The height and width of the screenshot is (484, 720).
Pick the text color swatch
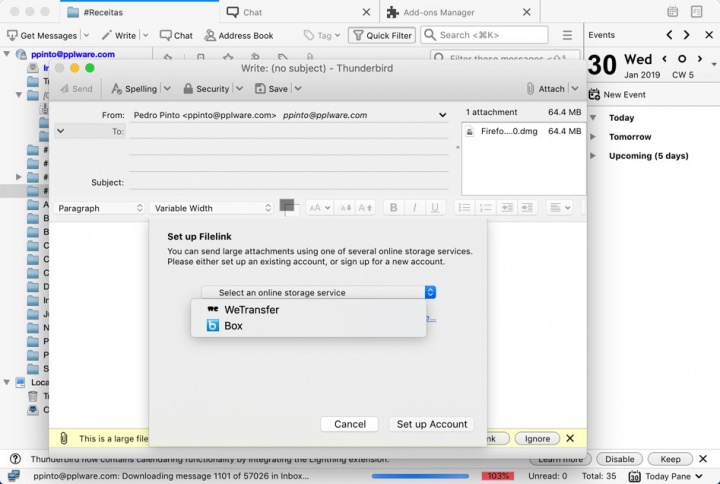288,206
